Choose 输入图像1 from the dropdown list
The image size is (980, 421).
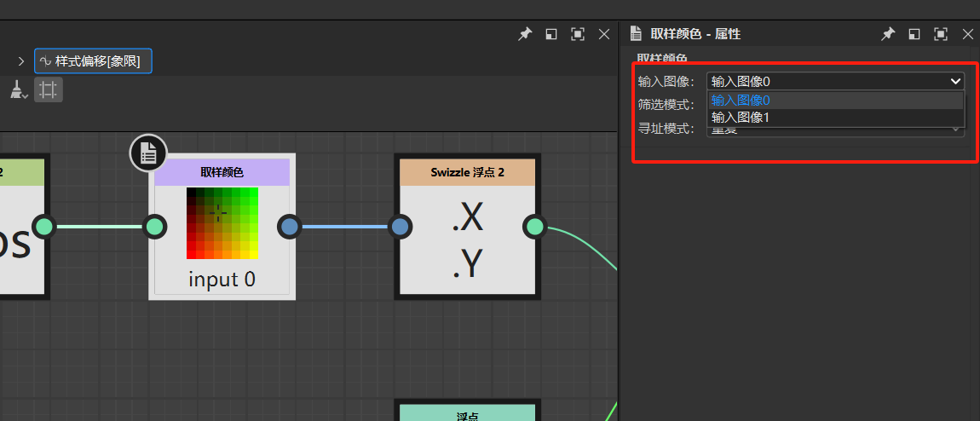tap(836, 118)
